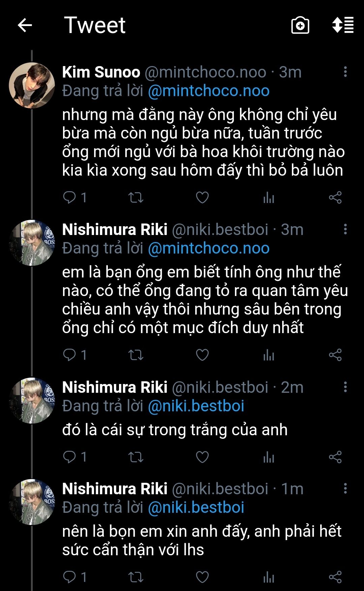364x591 pixels.
Task: Open more options for Kim Sunoo's tweet
Action: [345, 72]
